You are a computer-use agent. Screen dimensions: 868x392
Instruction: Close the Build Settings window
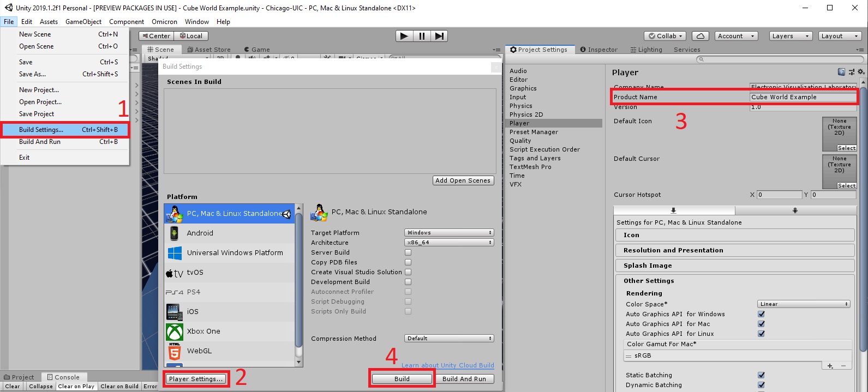(496, 67)
